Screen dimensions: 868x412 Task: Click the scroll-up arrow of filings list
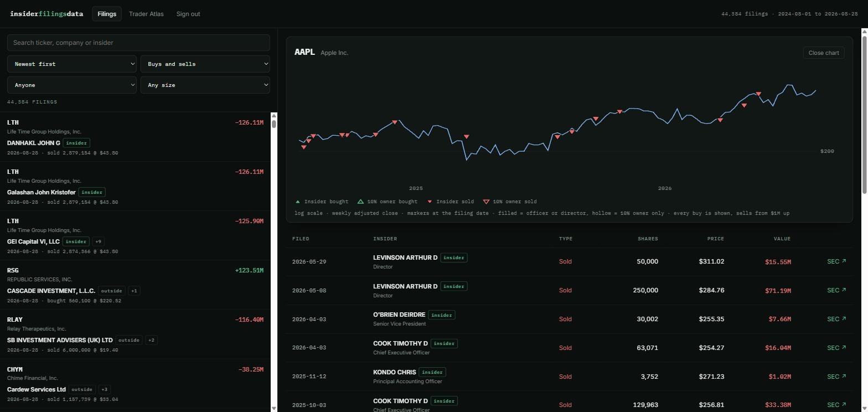point(273,116)
